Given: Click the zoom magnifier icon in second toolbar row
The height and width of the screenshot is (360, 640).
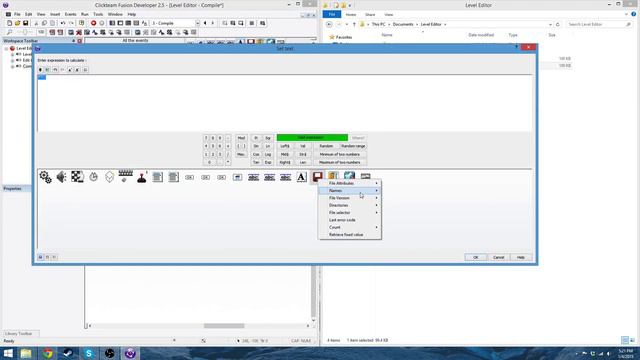Looking at the screenshot, I should [x=9, y=32].
